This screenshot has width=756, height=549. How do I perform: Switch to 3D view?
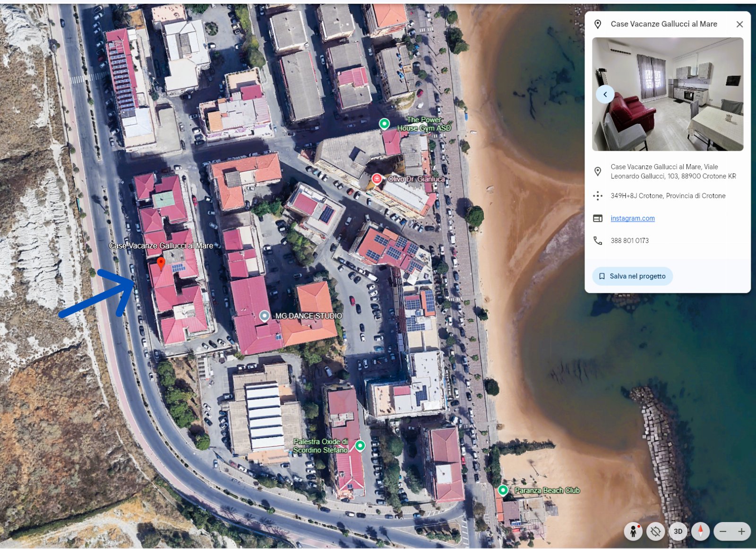point(678,532)
